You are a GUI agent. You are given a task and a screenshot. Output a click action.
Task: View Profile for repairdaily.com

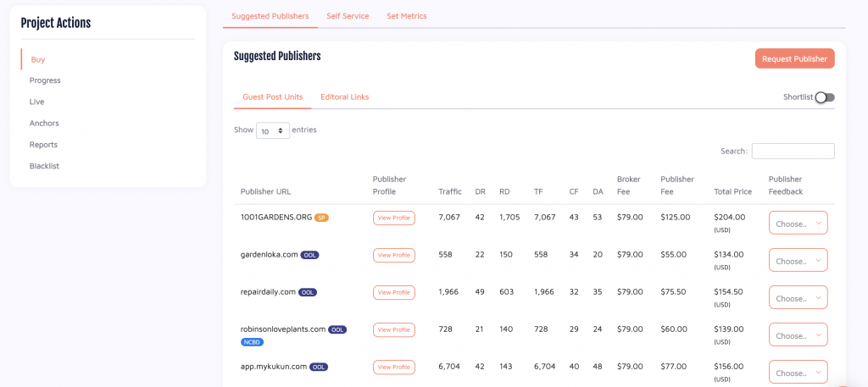pos(394,292)
